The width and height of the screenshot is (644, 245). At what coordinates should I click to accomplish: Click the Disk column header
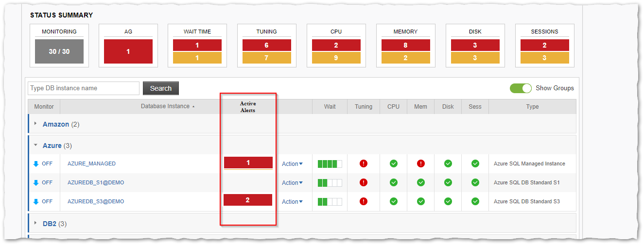(448, 107)
